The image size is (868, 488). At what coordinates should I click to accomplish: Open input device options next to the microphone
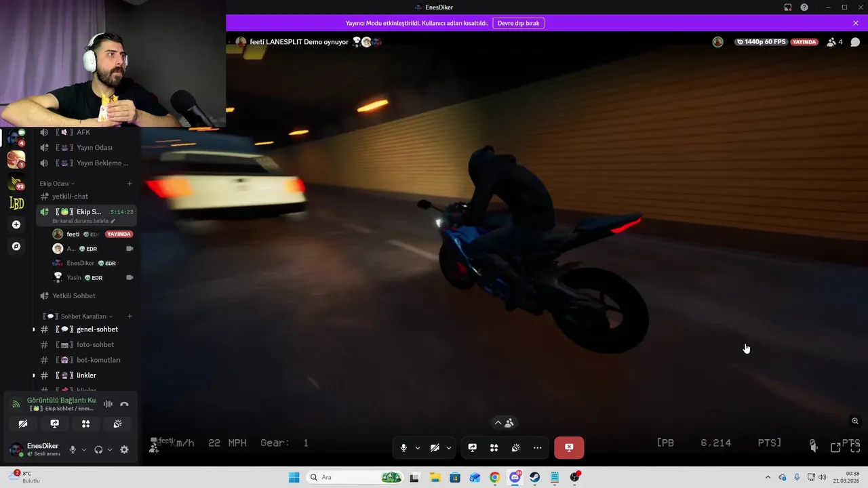[84, 449]
